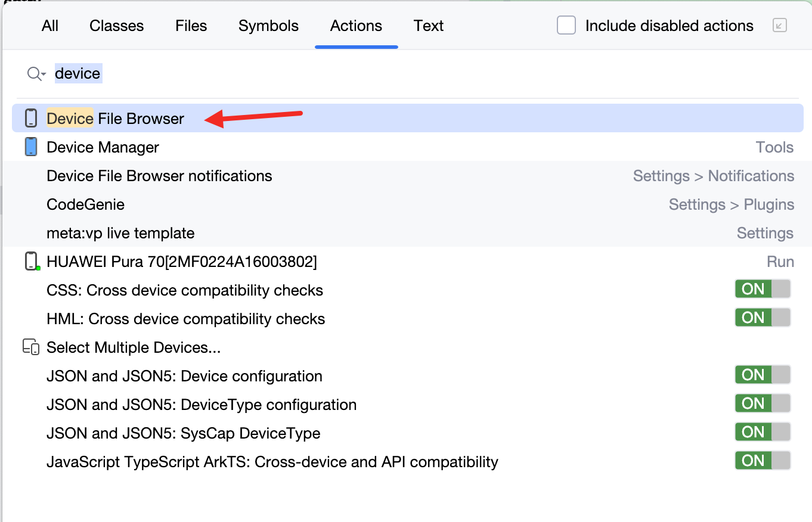The width and height of the screenshot is (812, 522).
Task: Select the Text search tab
Action: [x=429, y=26]
